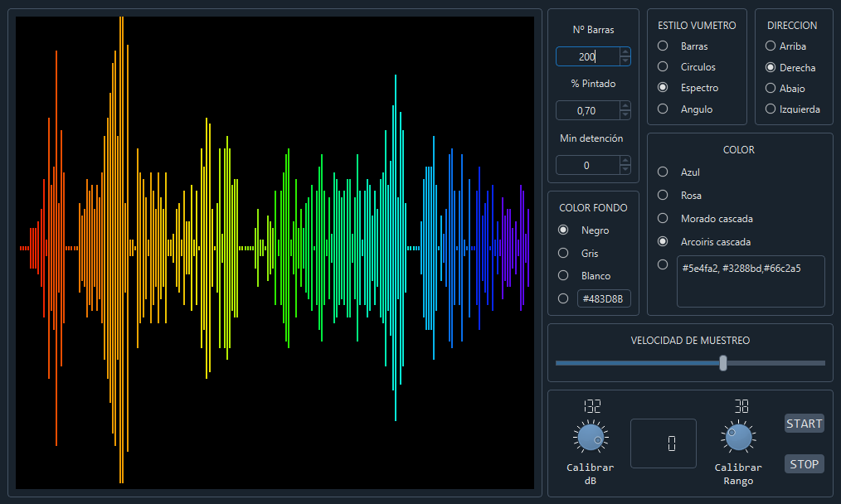Increase Nº Barras with up arrow
Screen dimensions: 841x504
pos(625,52)
